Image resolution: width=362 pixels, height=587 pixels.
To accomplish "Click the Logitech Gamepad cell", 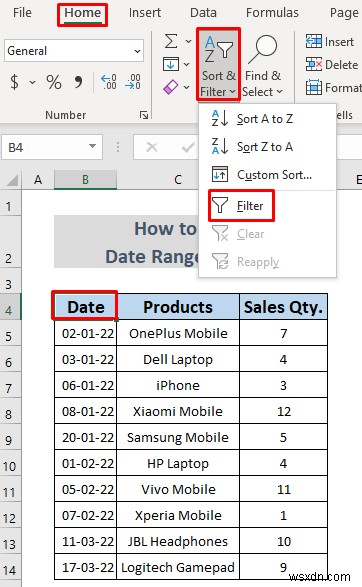I will 178,568.
